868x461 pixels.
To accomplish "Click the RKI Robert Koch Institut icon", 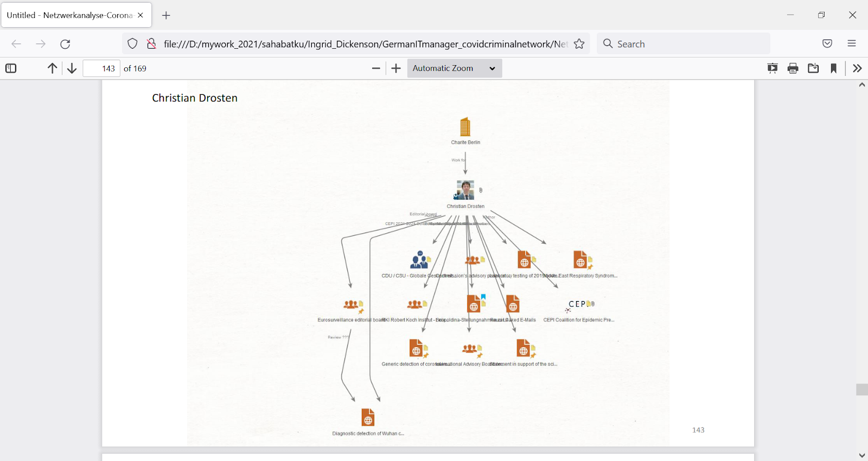I will pos(415,305).
